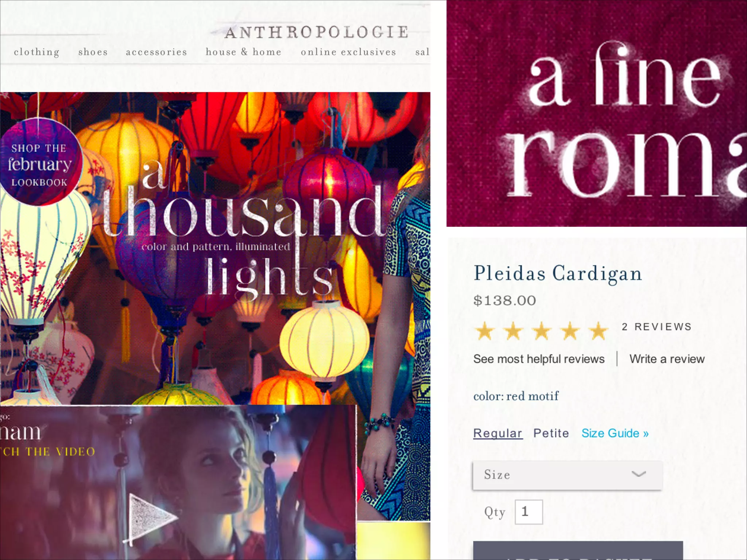Open the accessories menu
This screenshot has width=747, height=560.
click(x=156, y=52)
